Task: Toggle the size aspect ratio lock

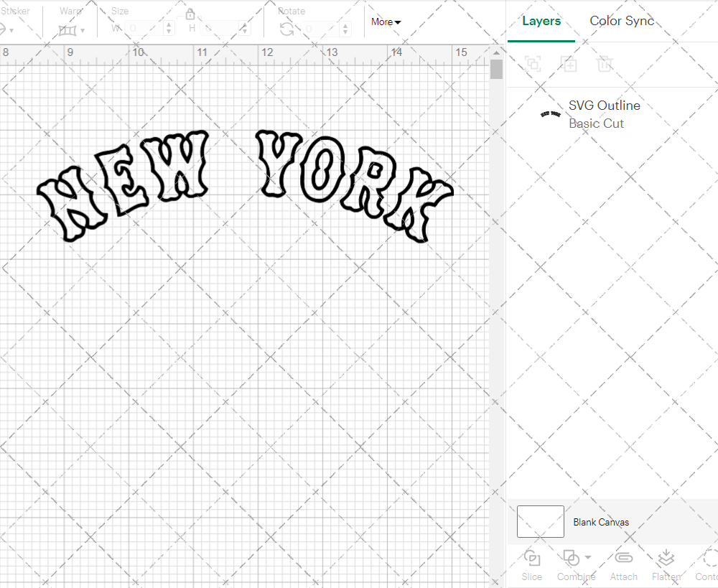Action: [190, 14]
